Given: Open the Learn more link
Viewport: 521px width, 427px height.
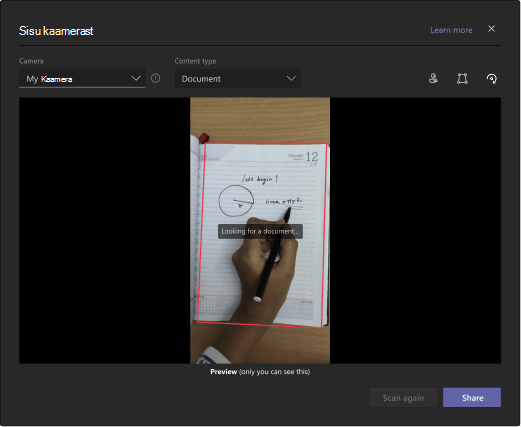Looking at the screenshot, I should (451, 30).
